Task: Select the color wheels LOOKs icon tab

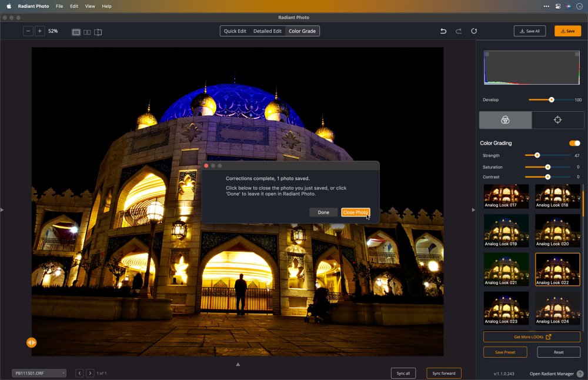Action: pos(505,120)
